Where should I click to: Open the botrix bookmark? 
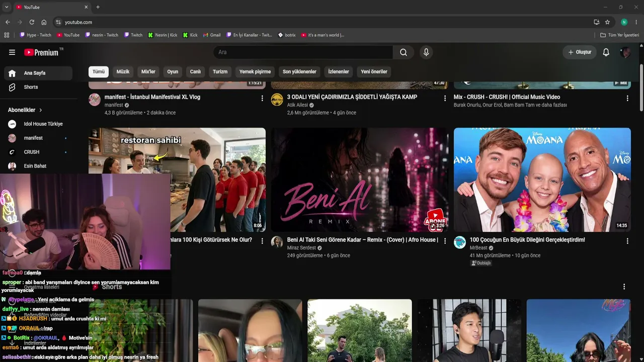click(x=287, y=35)
